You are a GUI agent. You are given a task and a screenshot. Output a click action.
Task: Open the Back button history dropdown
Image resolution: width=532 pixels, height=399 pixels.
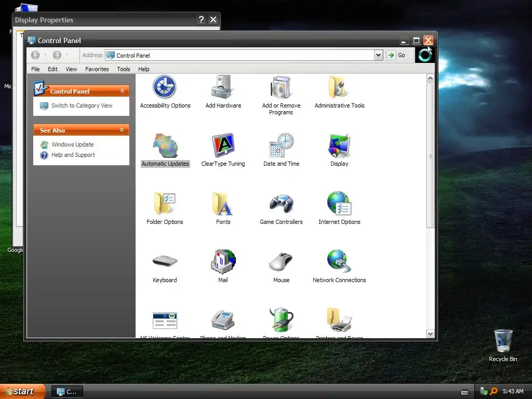click(x=46, y=55)
